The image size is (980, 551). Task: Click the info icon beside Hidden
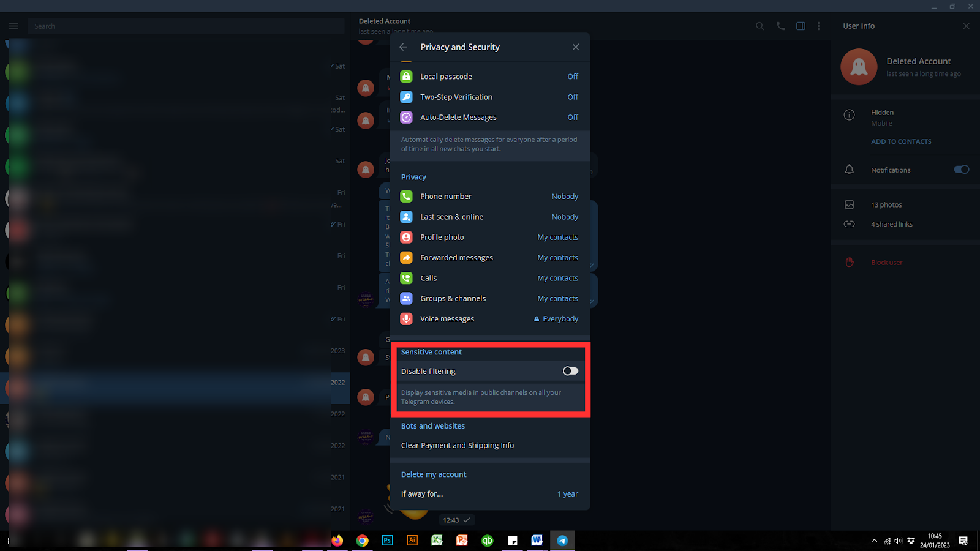point(850,115)
